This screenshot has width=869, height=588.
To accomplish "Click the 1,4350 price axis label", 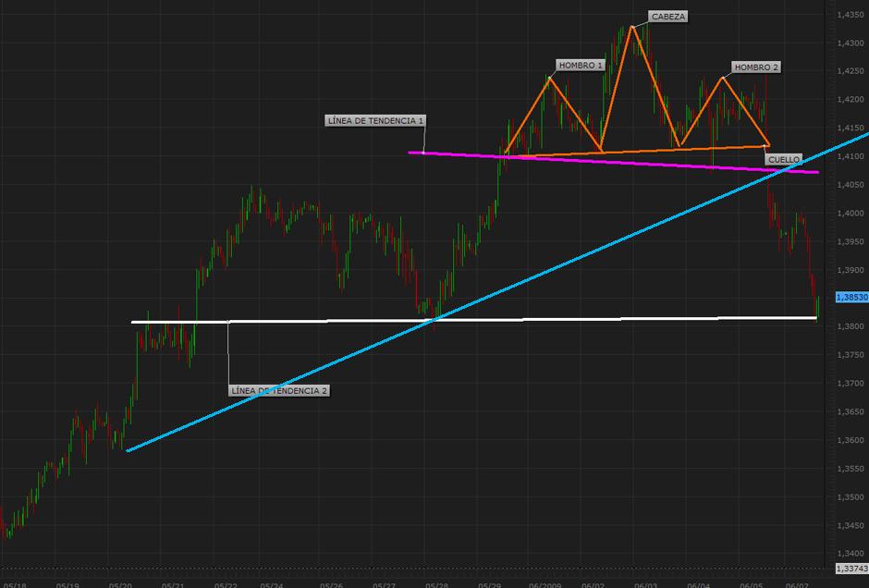I will click(851, 15).
